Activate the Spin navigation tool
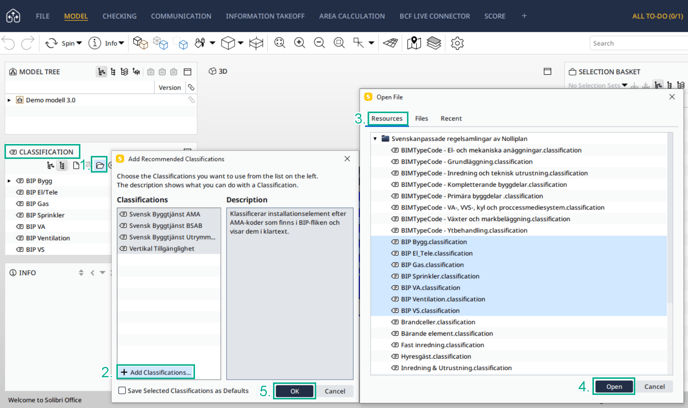The image size is (688, 408). click(51, 43)
